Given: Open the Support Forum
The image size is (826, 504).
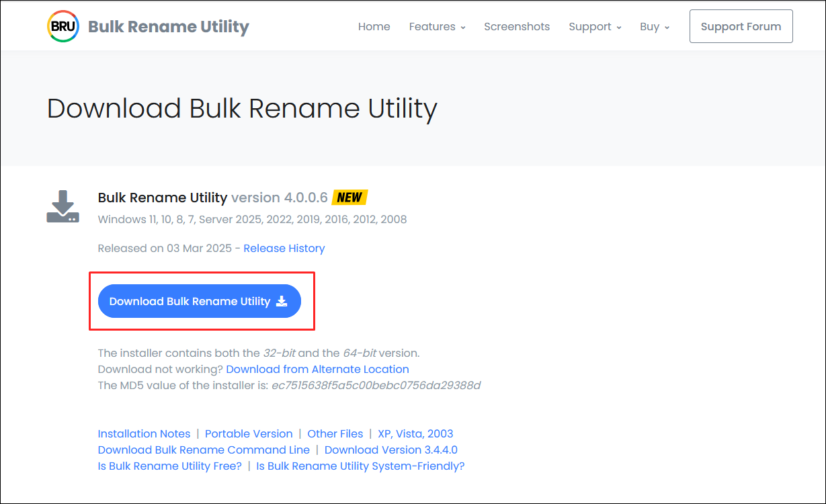Looking at the screenshot, I should (x=741, y=26).
